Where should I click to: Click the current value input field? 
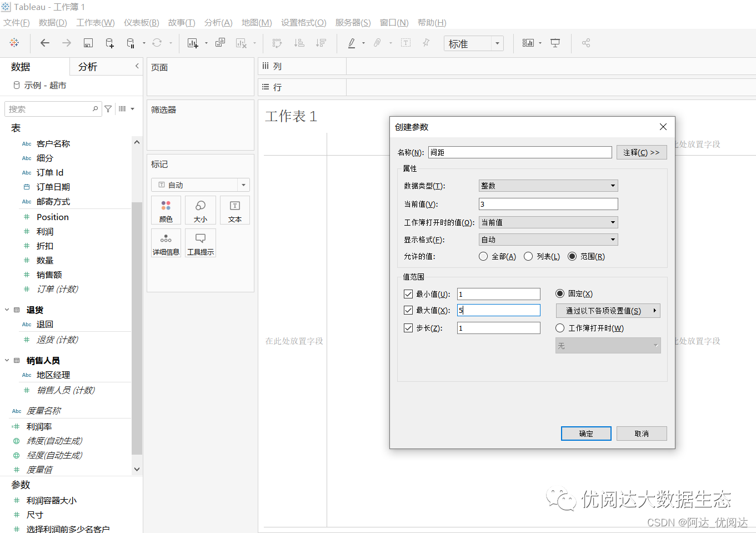coord(548,204)
